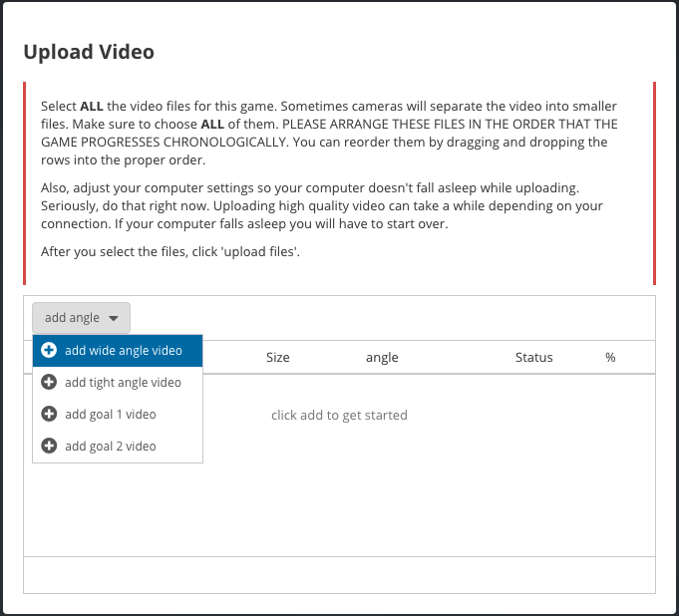Choose add goal 2 video
This screenshot has width=679, height=616.
(x=118, y=446)
